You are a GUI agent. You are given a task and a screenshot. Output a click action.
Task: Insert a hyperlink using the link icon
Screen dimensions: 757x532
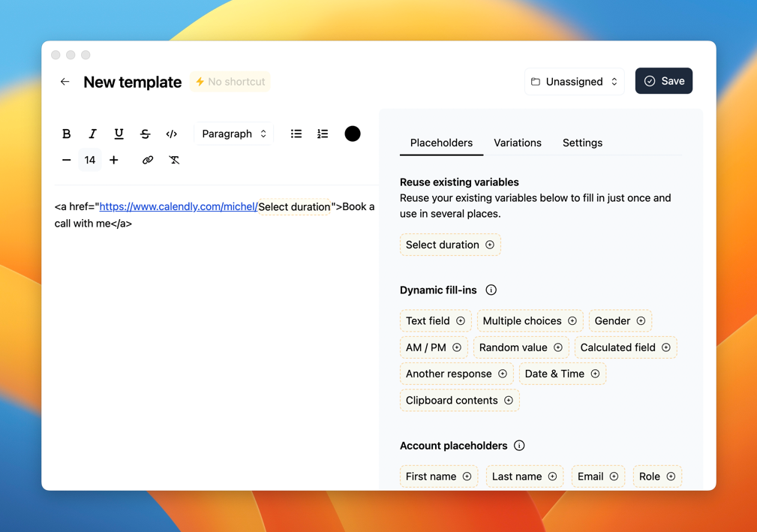click(x=147, y=160)
